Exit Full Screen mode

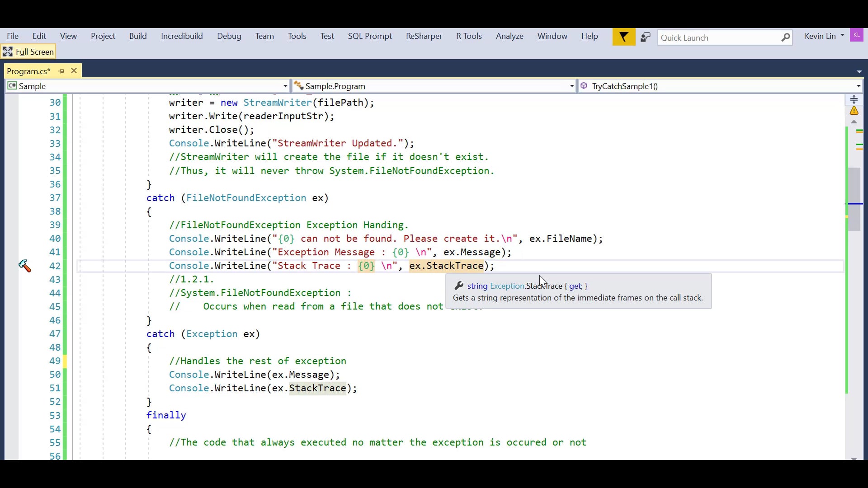tap(28, 52)
